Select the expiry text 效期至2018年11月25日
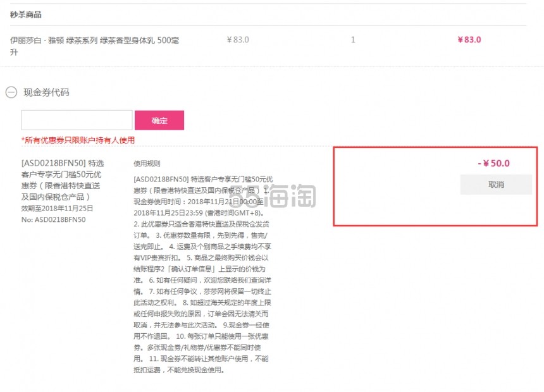 [x=57, y=208]
